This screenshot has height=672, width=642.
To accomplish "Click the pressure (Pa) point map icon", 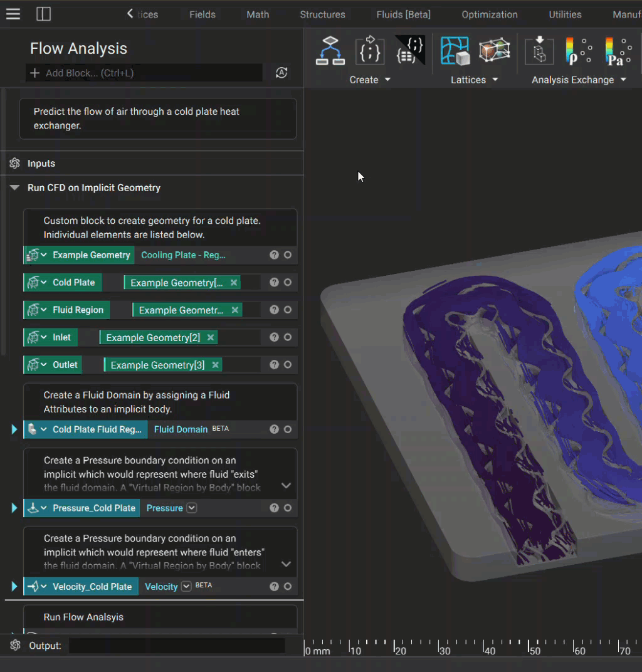I will 618,51.
